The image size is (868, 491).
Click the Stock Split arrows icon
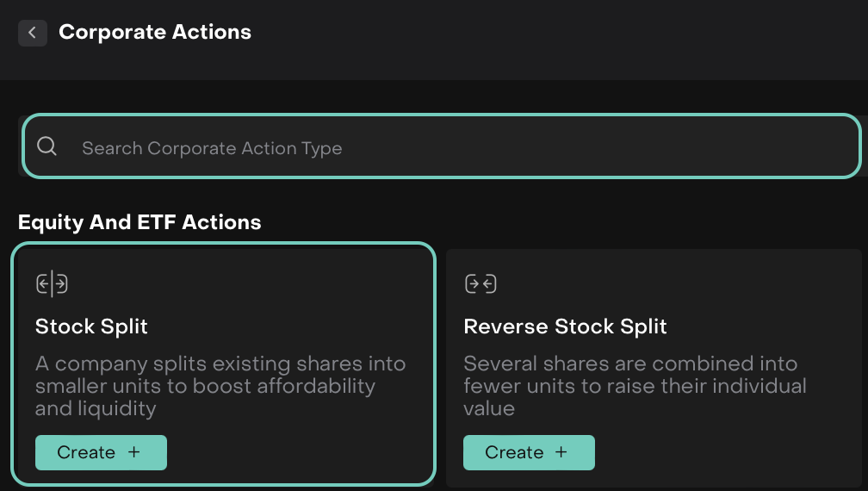(x=52, y=283)
